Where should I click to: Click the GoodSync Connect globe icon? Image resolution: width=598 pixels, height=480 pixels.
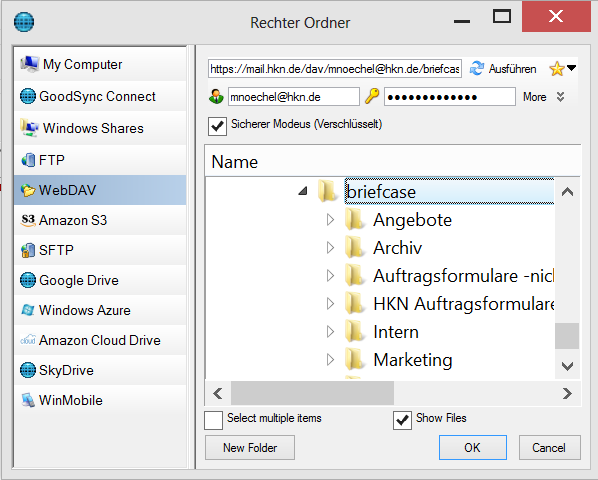pyautogui.click(x=28, y=96)
